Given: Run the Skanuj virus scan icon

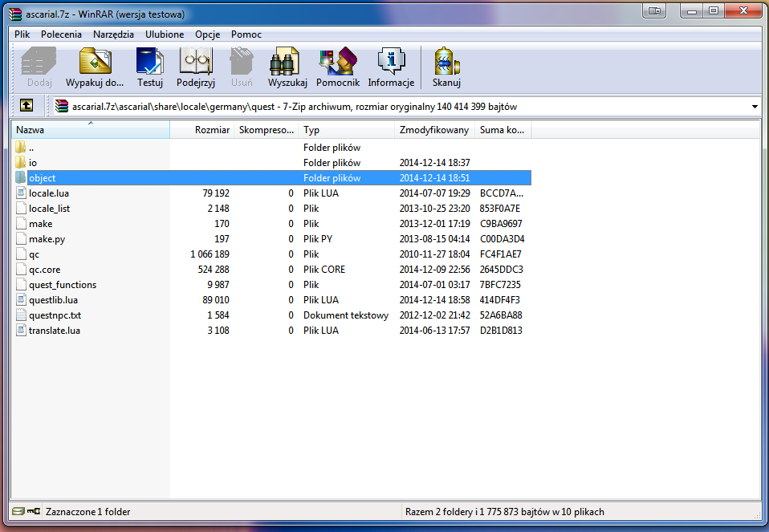Looking at the screenshot, I should (446, 61).
